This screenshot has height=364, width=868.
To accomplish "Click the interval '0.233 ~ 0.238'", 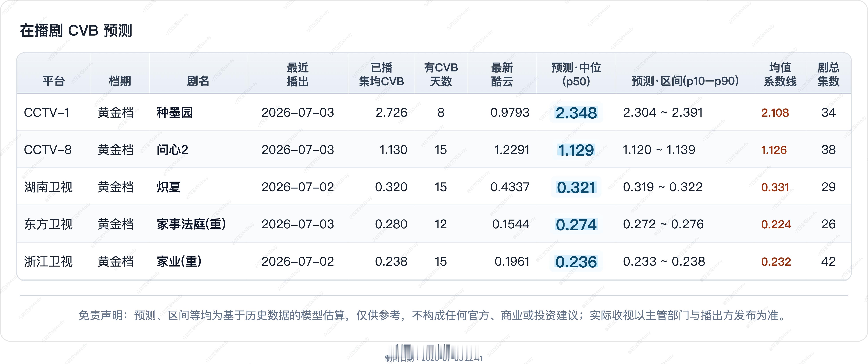I will (664, 262).
